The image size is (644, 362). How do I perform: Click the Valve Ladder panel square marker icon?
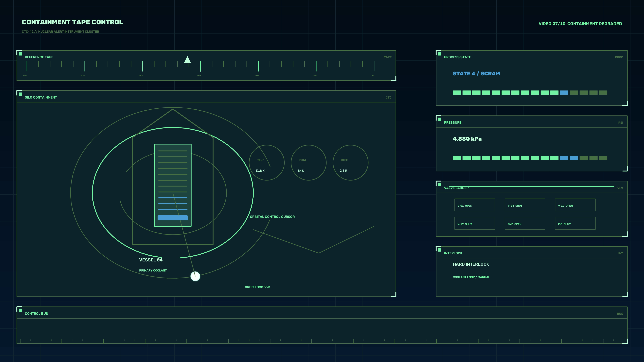[440, 185]
